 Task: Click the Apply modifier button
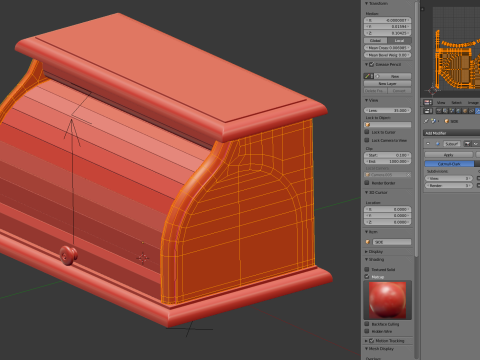pyautogui.click(x=449, y=155)
